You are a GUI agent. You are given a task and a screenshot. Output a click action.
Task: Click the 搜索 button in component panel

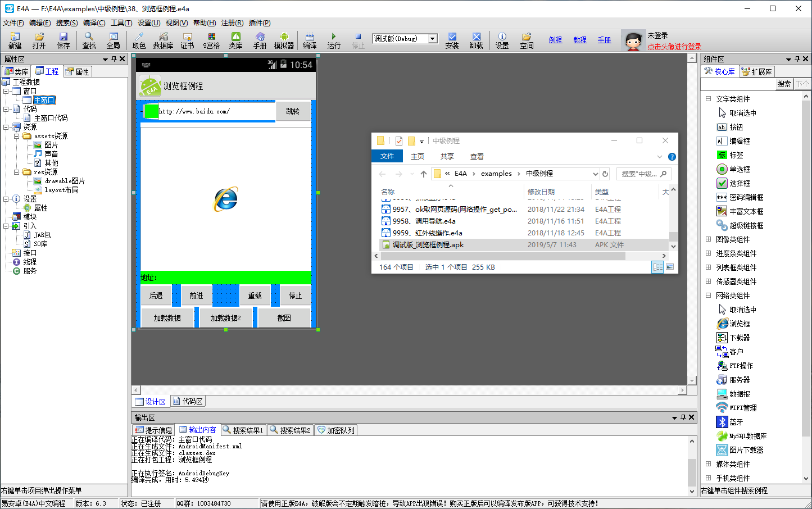tap(784, 84)
